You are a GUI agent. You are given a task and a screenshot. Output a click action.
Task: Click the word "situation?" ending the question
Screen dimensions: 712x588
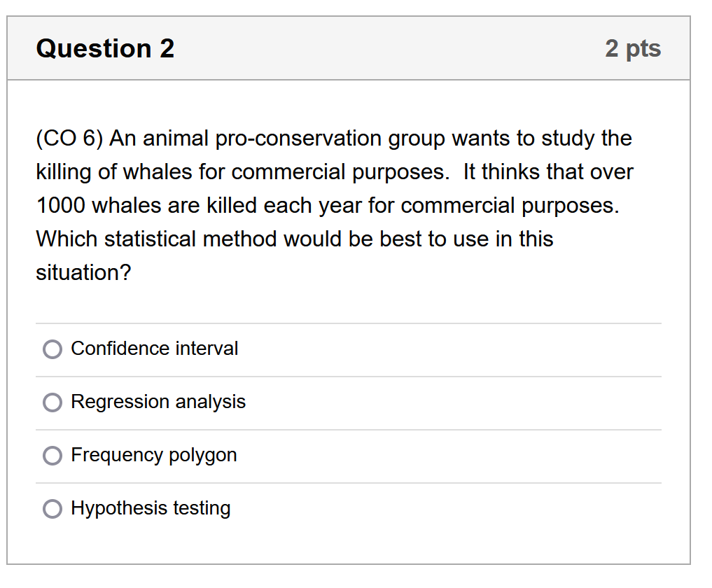click(83, 273)
